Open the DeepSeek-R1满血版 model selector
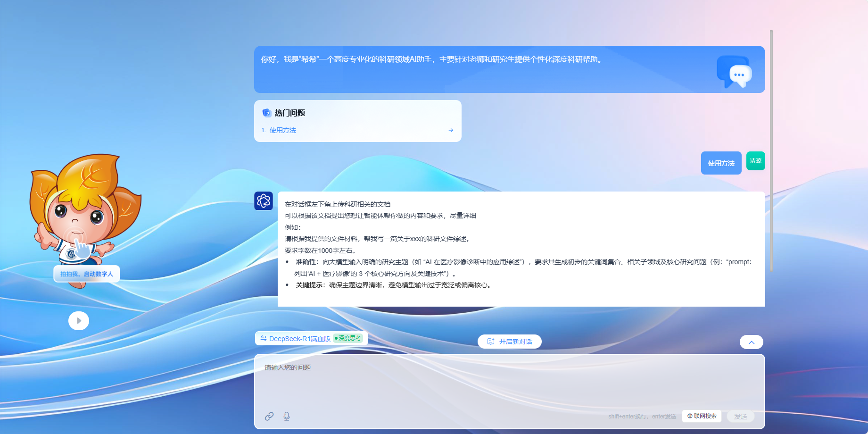 click(x=298, y=338)
